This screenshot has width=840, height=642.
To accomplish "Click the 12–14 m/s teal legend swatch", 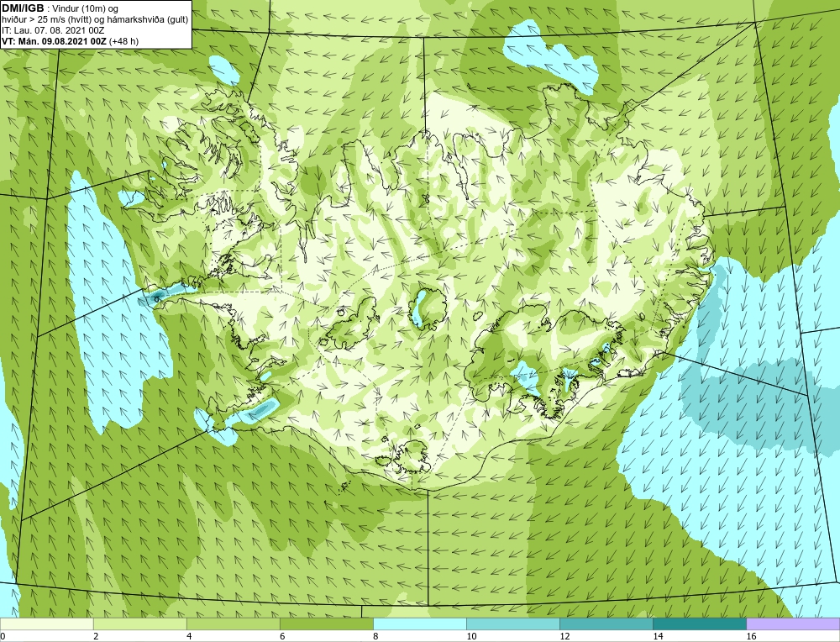I will 606,624.
